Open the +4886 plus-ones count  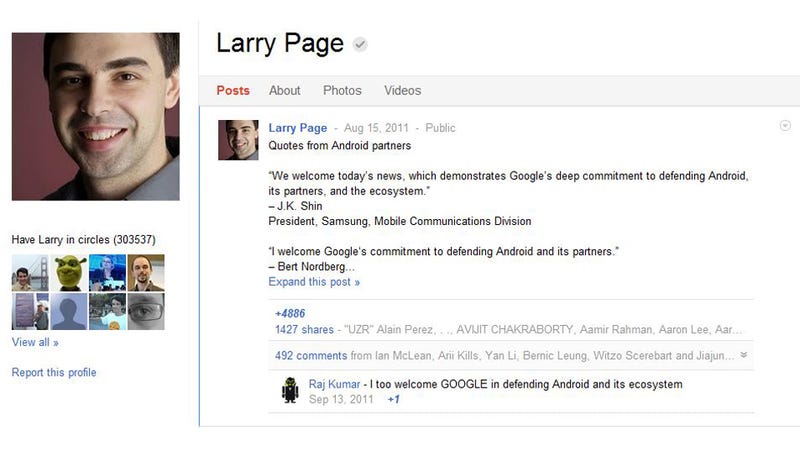click(x=290, y=314)
